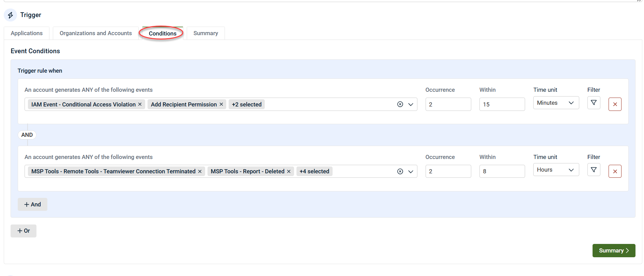The image size is (644, 276).
Task: Click the Within field showing 15
Action: 502,104
